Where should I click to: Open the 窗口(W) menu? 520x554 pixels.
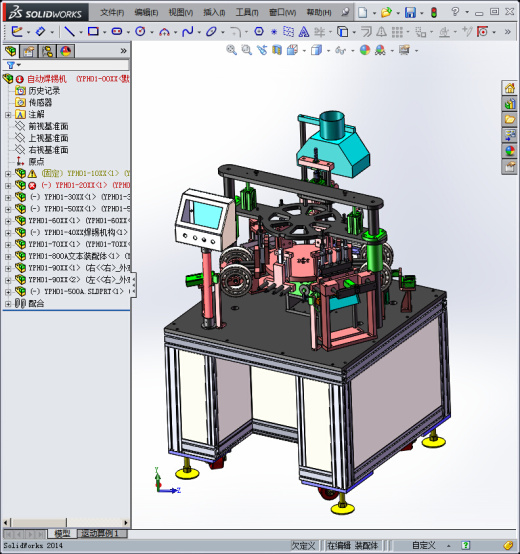click(283, 12)
